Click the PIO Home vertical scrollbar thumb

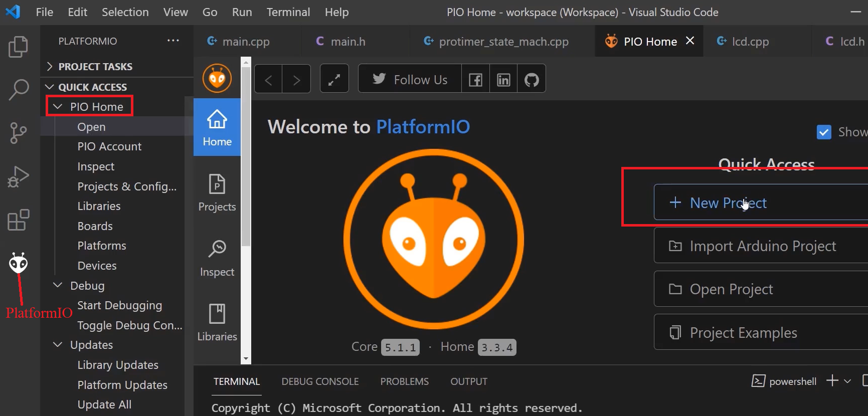tap(246, 155)
